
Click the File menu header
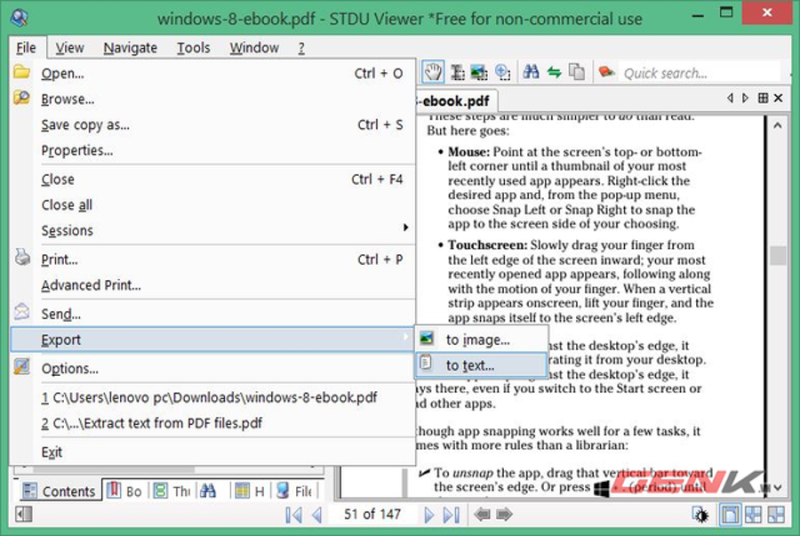(x=27, y=47)
